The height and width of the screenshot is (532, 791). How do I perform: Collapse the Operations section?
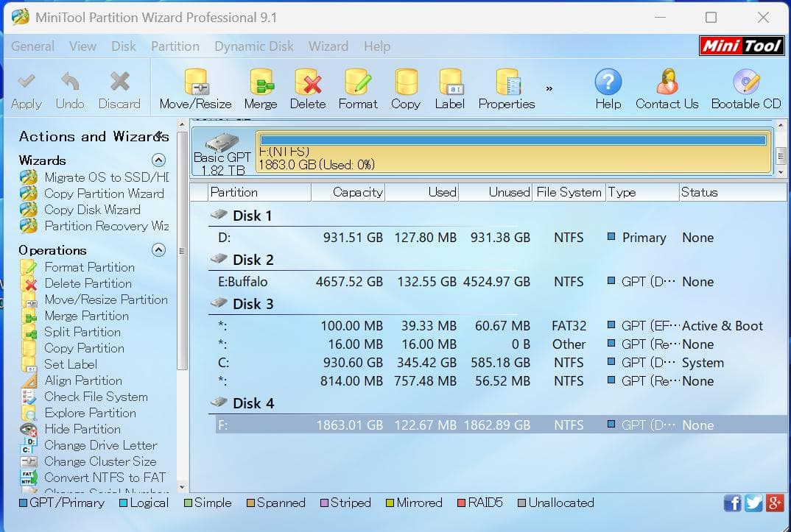point(158,250)
